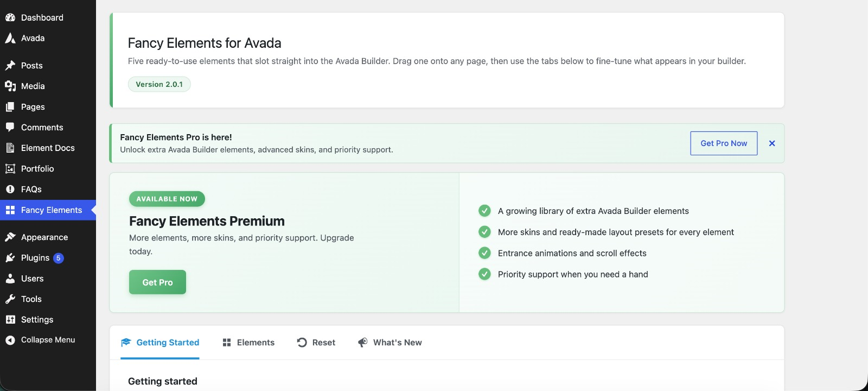
Task: Go to Users menu item
Action: point(48,279)
